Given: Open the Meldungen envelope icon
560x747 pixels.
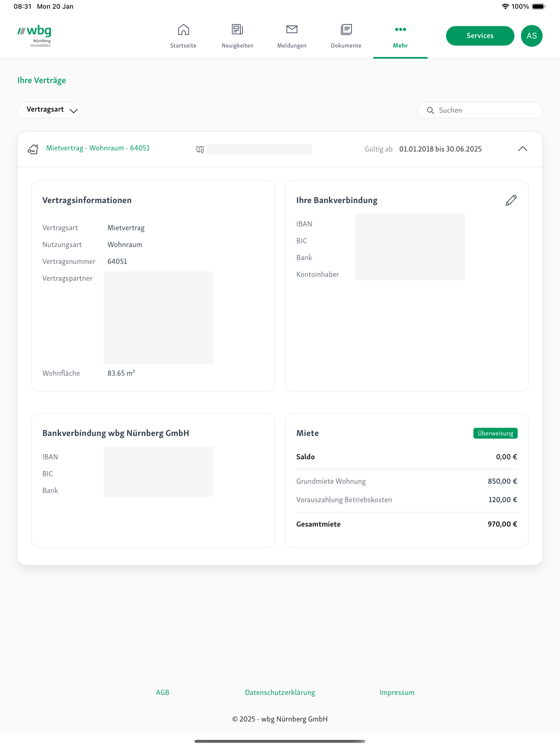Looking at the screenshot, I should [292, 29].
